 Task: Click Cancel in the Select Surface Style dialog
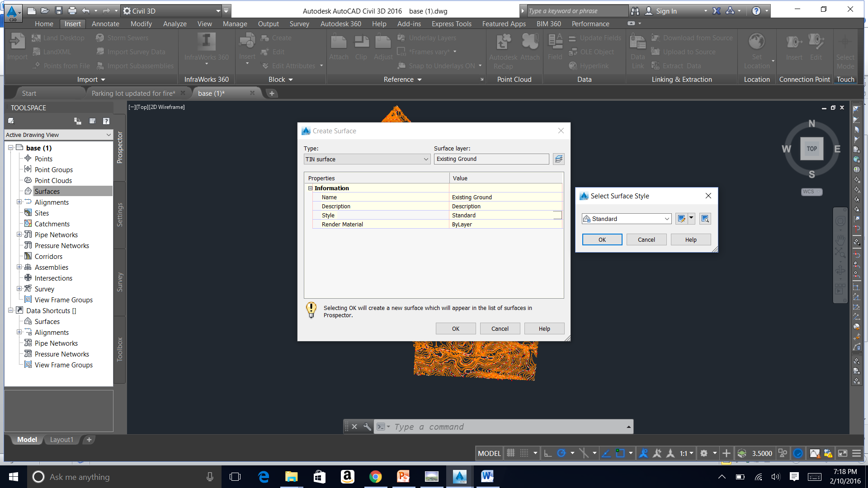pos(646,239)
